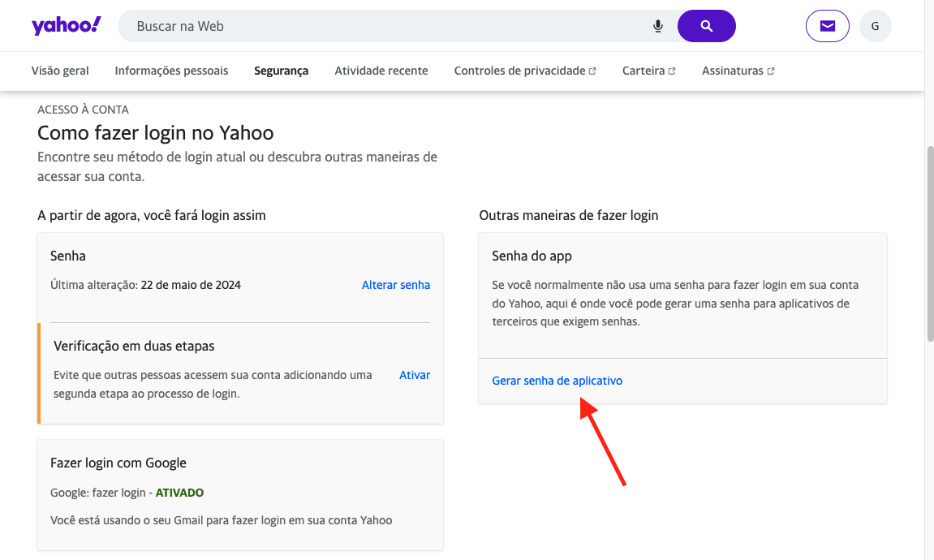Go to Atividade recente tab
Viewport: 934px width, 560px height.
(381, 71)
